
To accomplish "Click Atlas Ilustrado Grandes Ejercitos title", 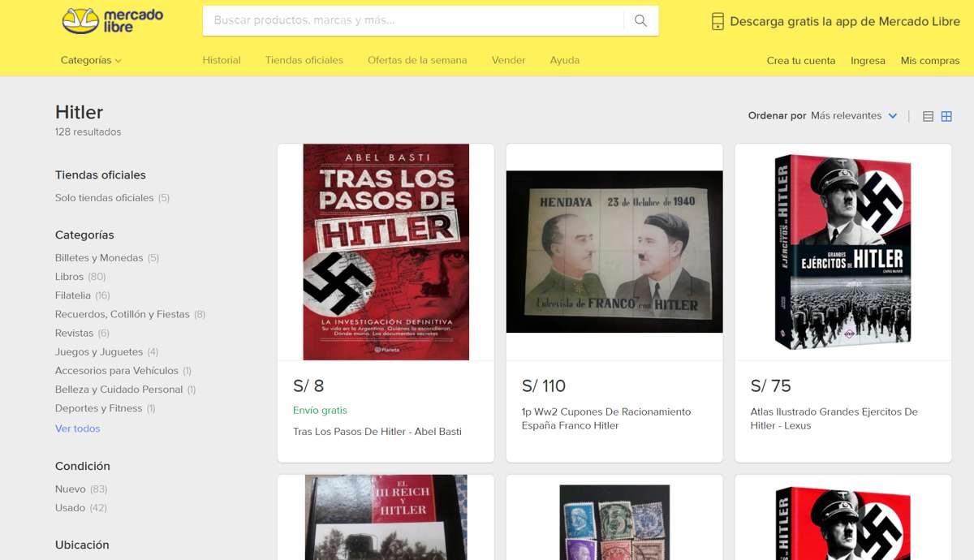I will (x=834, y=419).
